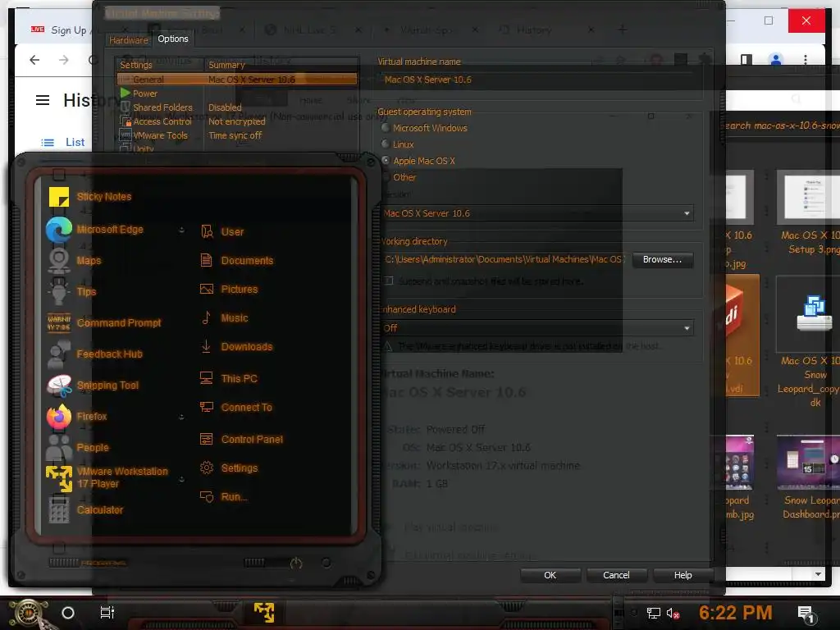The width and height of the screenshot is (840, 630).
Task: Click the network tray icon
Action: pyautogui.click(x=653, y=614)
